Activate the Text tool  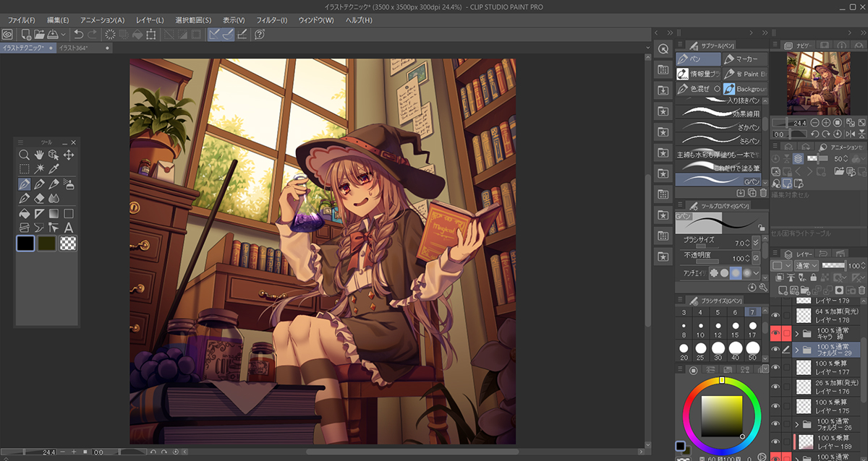coord(69,228)
